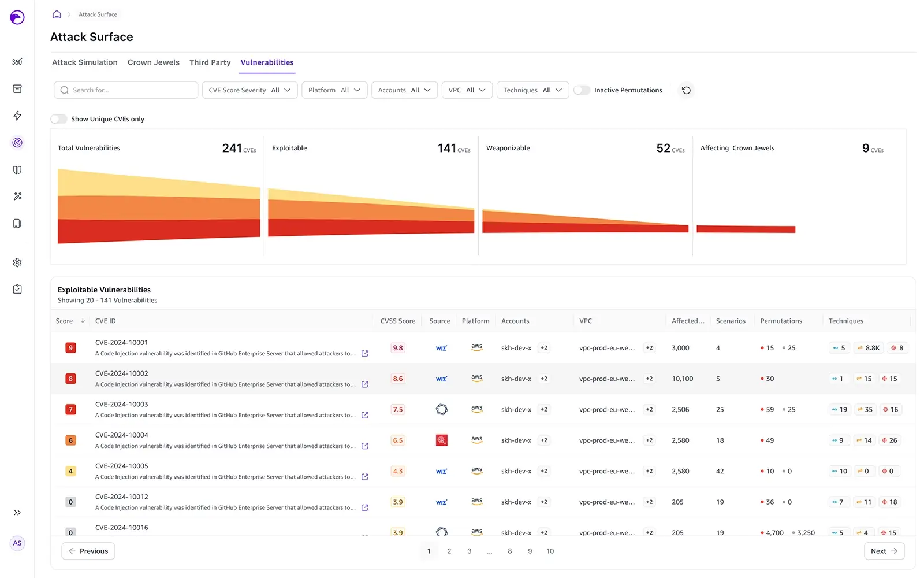Jump to page 2 in pagination
924x578 pixels.
tap(449, 551)
